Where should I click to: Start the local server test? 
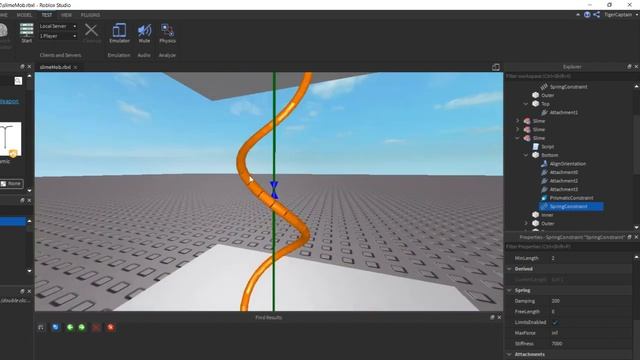(x=27, y=33)
